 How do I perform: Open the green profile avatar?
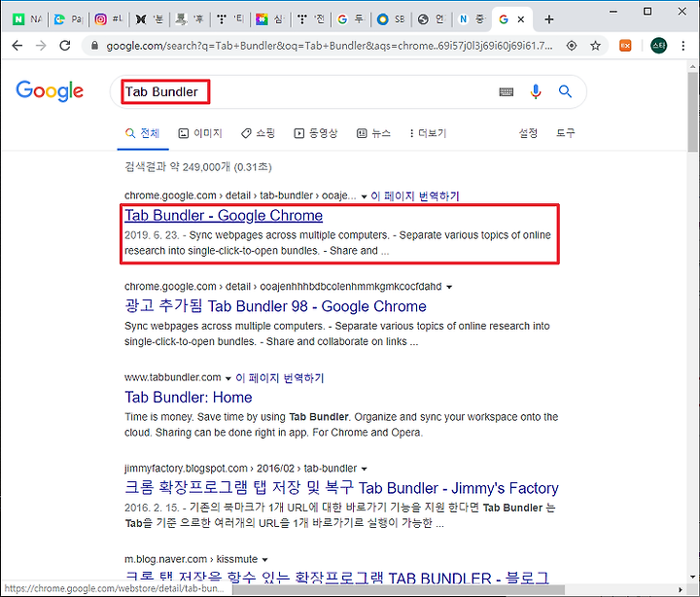tap(658, 46)
